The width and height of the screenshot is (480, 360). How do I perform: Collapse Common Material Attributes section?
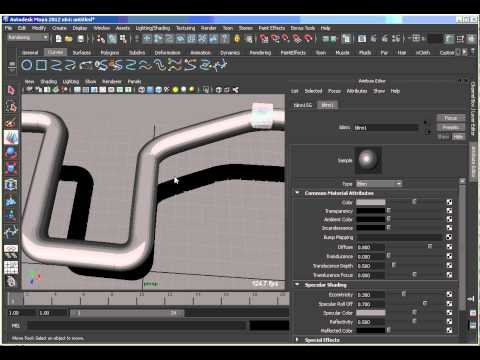(x=297, y=193)
